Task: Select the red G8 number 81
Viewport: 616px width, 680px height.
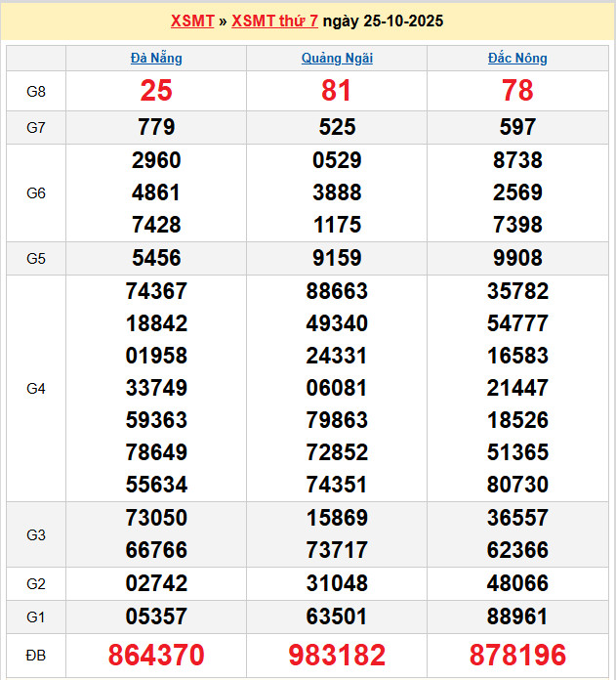Action: point(337,91)
